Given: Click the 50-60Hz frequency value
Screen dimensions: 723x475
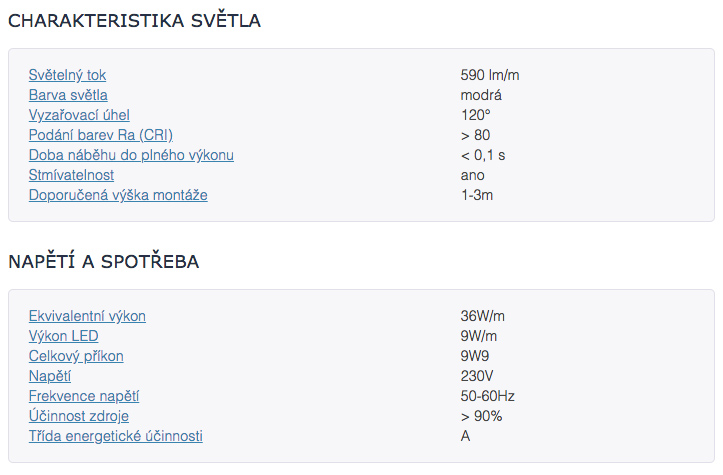Looking at the screenshot, I should 487,396.
